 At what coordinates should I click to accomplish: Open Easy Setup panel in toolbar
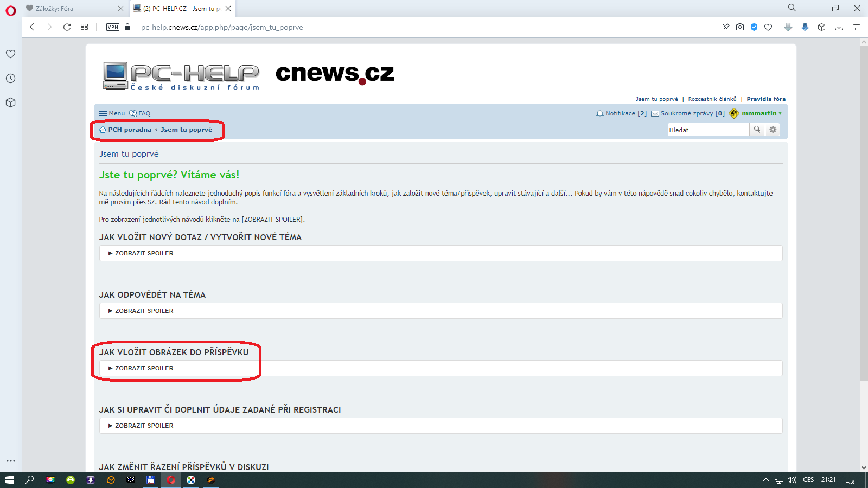pos(857,27)
